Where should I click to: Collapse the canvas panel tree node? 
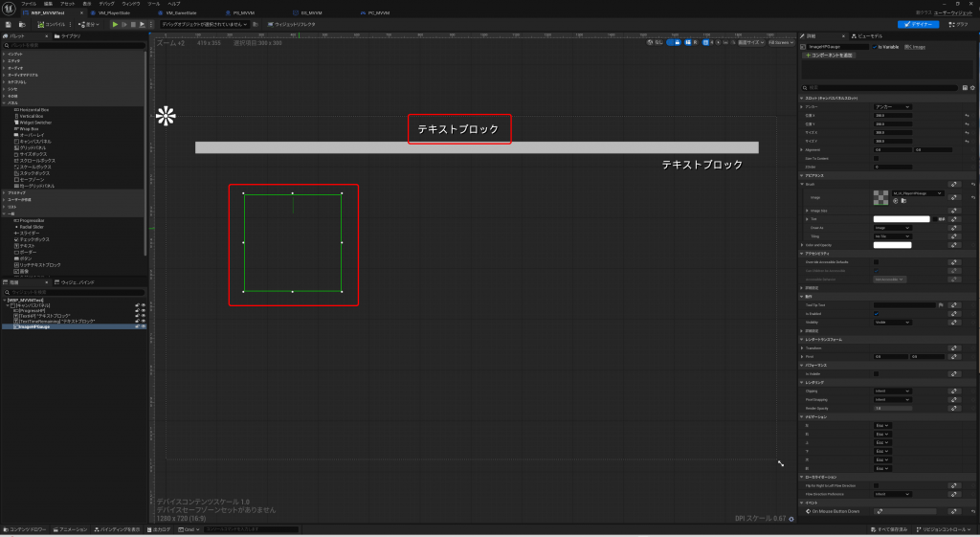point(8,304)
